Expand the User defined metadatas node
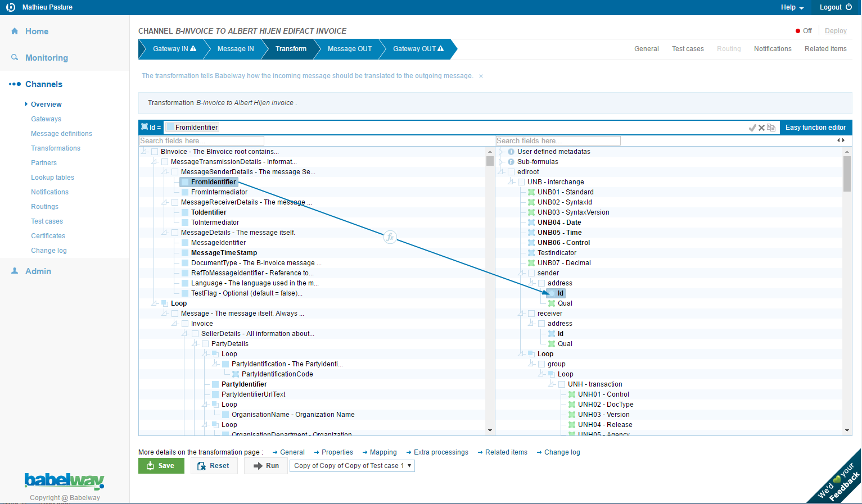This screenshot has height=504, width=862. pos(501,151)
